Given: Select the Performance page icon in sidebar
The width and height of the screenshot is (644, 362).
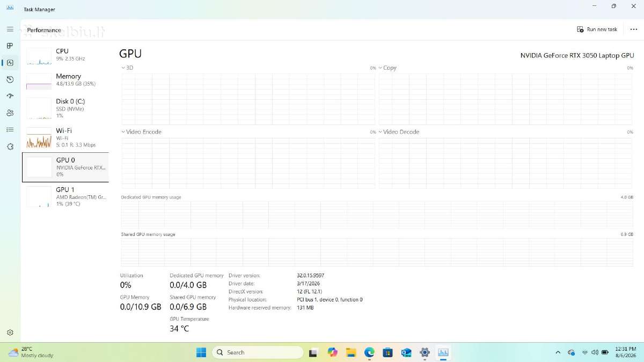Looking at the screenshot, I should coord(10,62).
